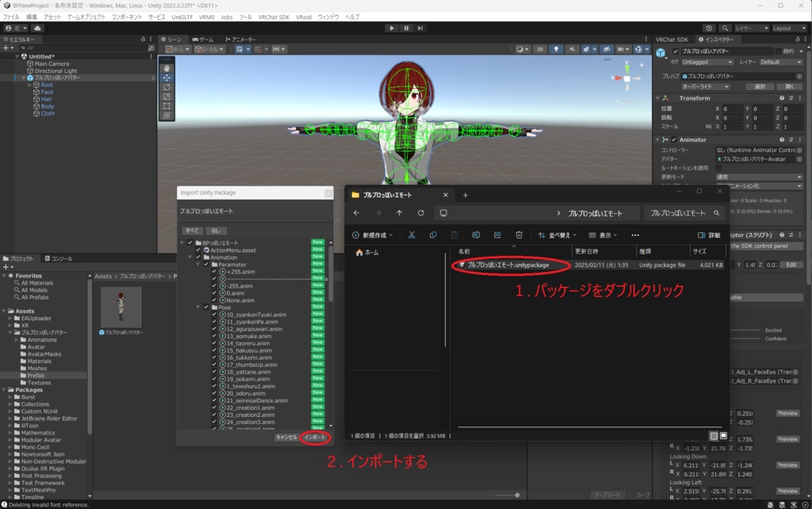Screen dimensions: 812x509
Task: Click the インポート button
Action: click(x=316, y=436)
